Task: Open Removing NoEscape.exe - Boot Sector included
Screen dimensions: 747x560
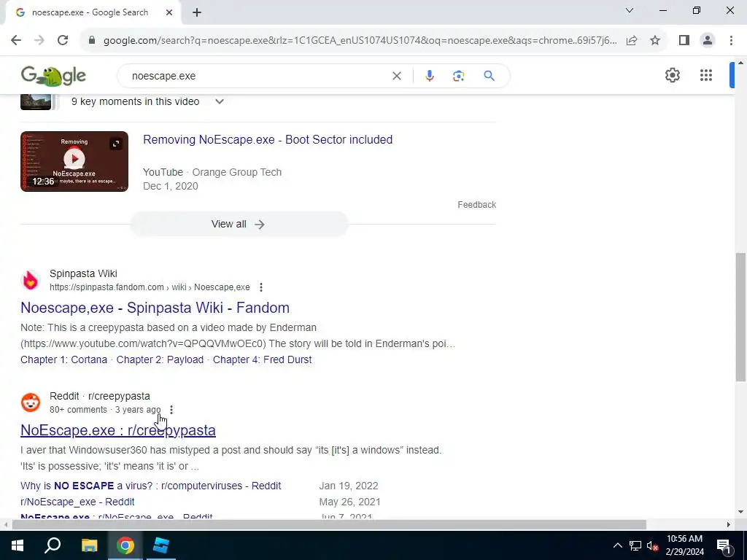Action: (268, 139)
